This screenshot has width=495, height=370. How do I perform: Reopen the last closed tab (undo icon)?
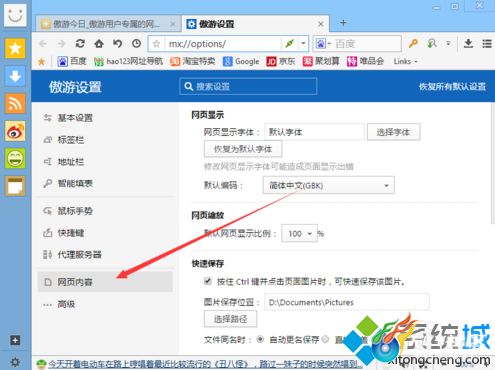tap(117, 44)
